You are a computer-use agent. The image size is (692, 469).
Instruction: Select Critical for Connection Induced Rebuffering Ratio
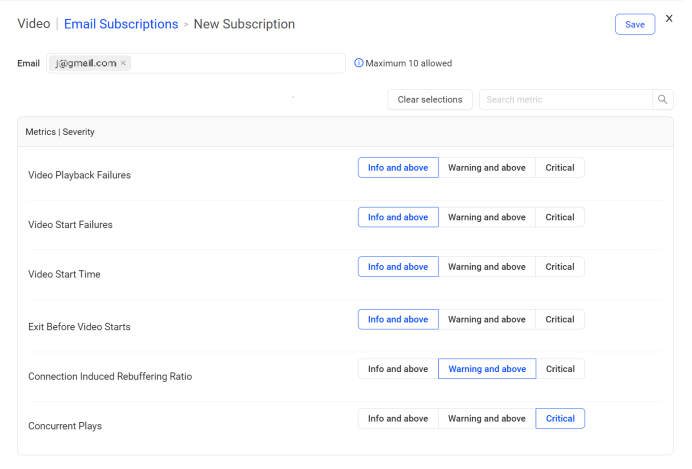[x=559, y=369]
